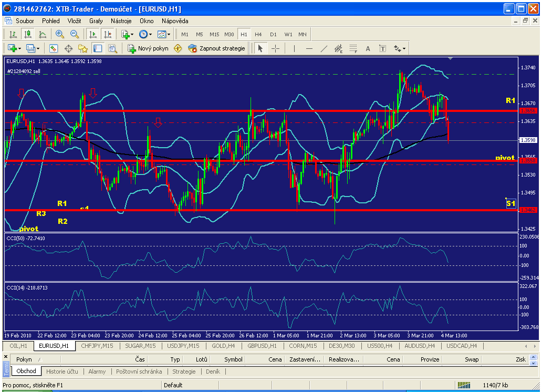The width and height of the screenshot is (542, 392).
Task: Set timeframe to D1
Action: click(274, 34)
